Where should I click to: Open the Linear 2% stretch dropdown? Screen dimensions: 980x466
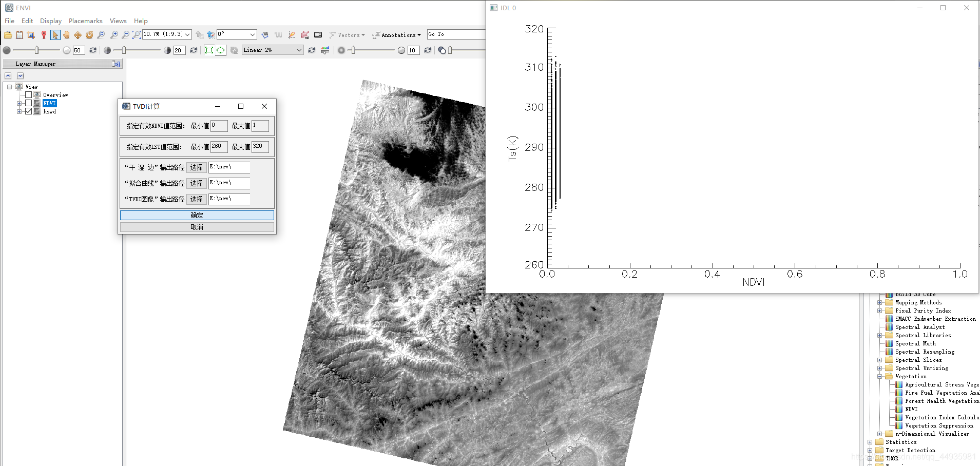pos(273,50)
